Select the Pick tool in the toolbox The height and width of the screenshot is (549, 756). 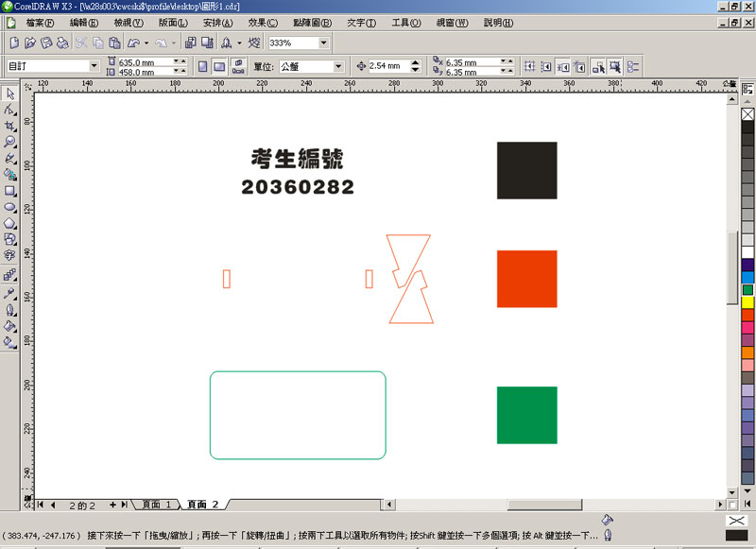pyautogui.click(x=9, y=94)
